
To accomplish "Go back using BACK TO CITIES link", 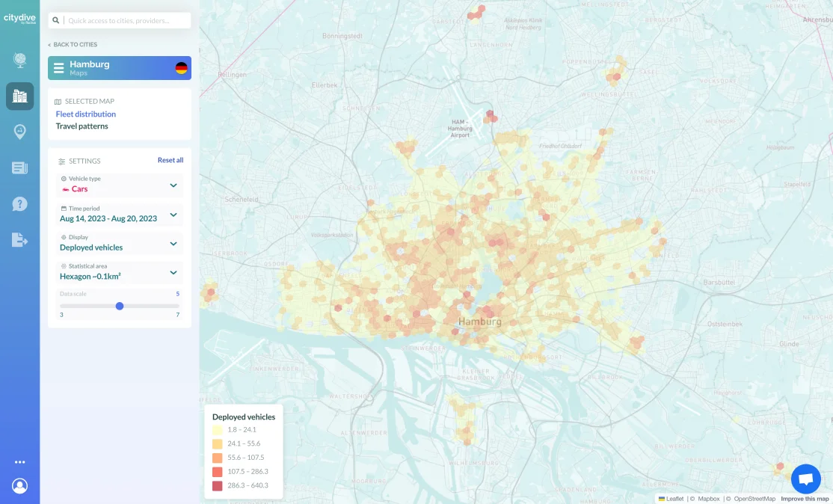I will (x=73, y=44).
